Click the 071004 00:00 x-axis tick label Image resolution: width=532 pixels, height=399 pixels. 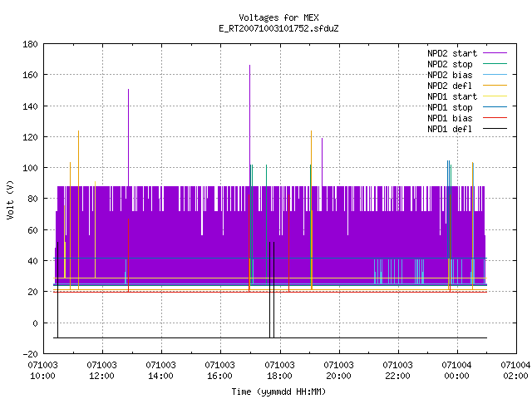pyautogui.click(x=456, y=370)
